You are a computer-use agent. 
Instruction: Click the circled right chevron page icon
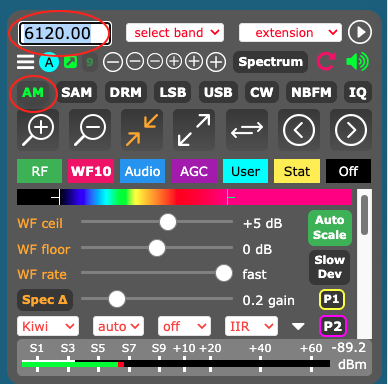point(351,130)
